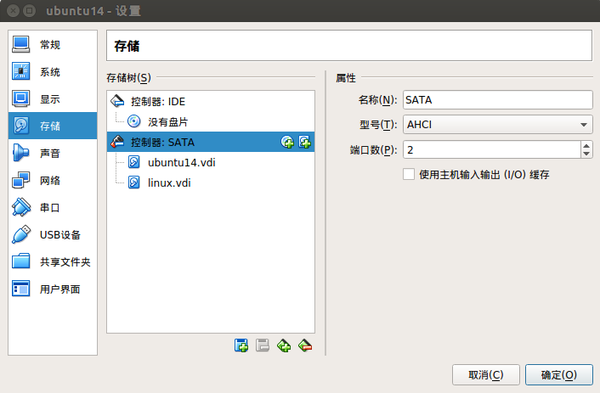Open the 常规 (General) settings category
600x393 pixels.
pos(52,45)
